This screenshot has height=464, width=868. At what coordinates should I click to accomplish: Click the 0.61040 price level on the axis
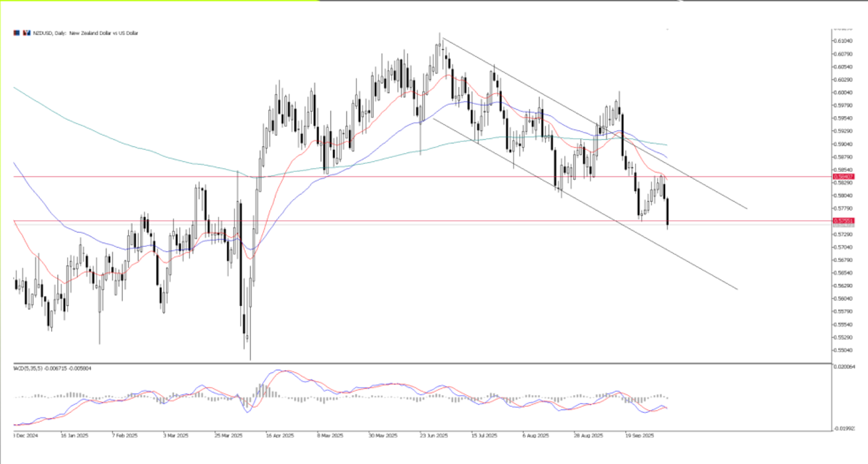click(843, 40)
